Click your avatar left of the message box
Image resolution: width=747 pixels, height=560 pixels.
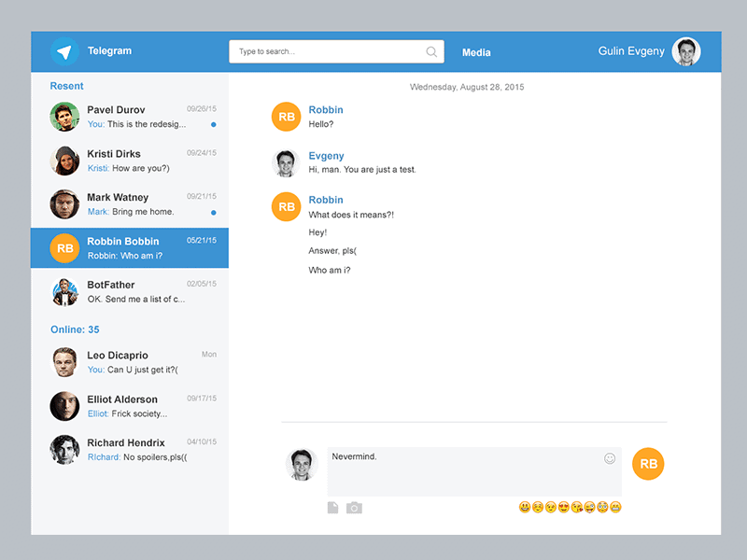point(302,464)
